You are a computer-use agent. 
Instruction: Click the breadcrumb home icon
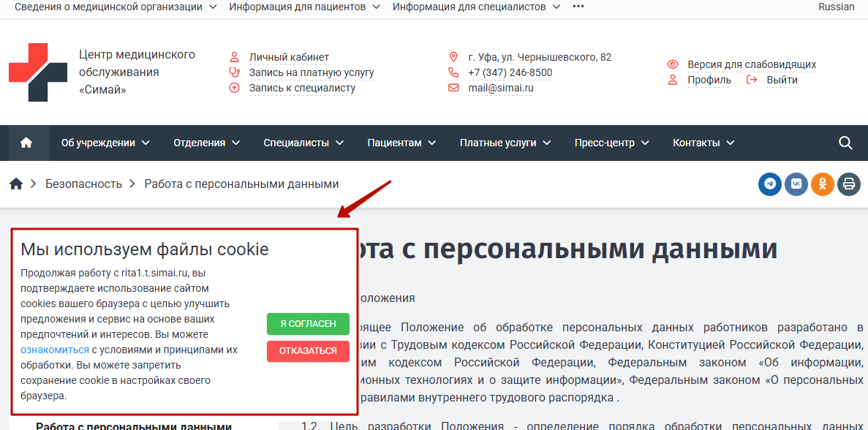[16, 184]
